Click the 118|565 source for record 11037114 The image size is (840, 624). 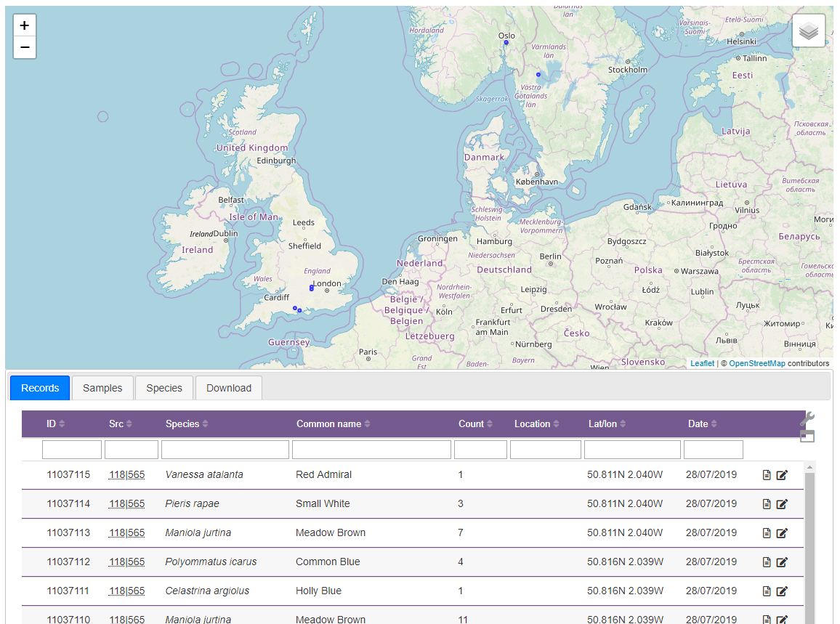tap(126, 503)
